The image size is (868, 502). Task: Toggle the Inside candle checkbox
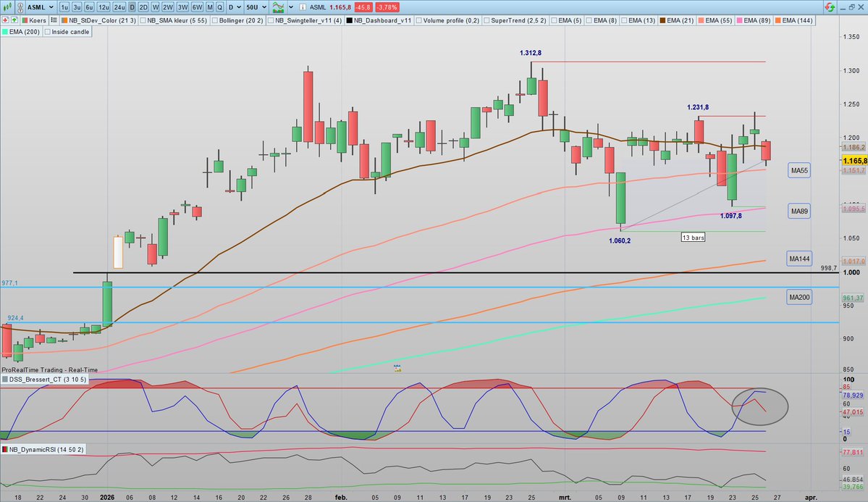coord(47,32)
